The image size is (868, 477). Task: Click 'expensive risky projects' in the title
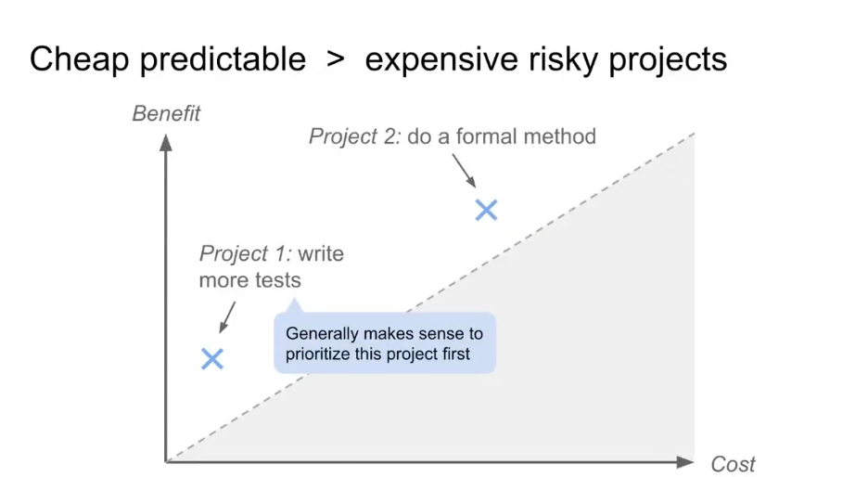click(546, 59)
